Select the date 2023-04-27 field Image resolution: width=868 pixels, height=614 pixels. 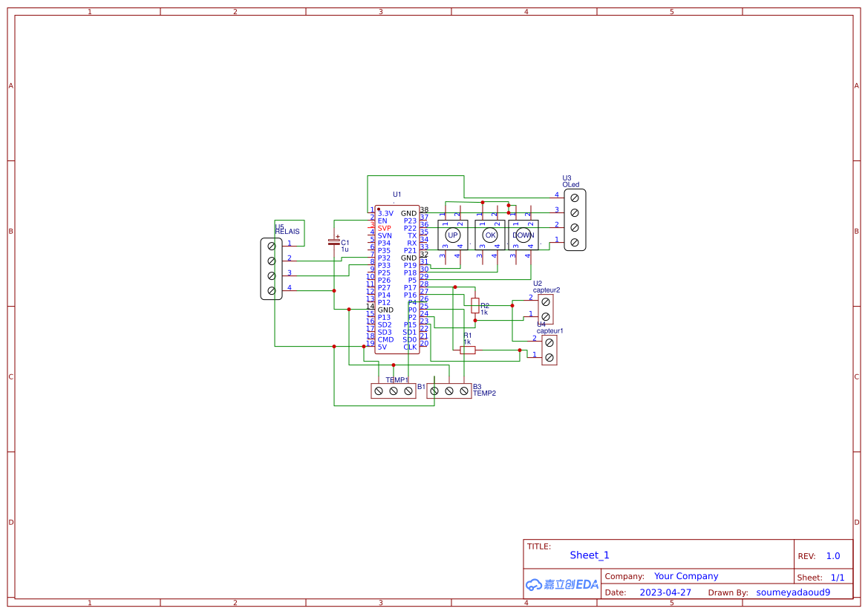pyautogui.click(x=665, y=592)
